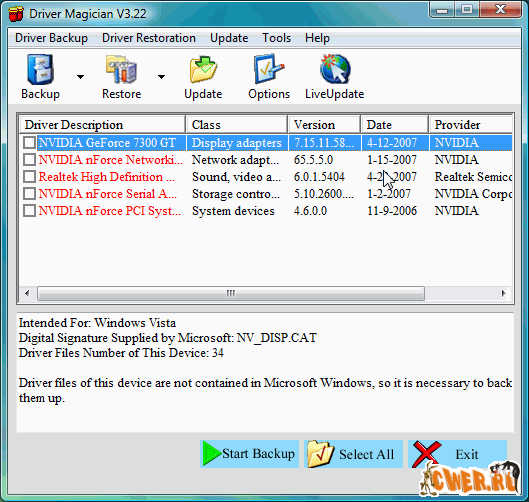Open the Driver Restoration menu
529x502 pixels.
pos(149,38)
